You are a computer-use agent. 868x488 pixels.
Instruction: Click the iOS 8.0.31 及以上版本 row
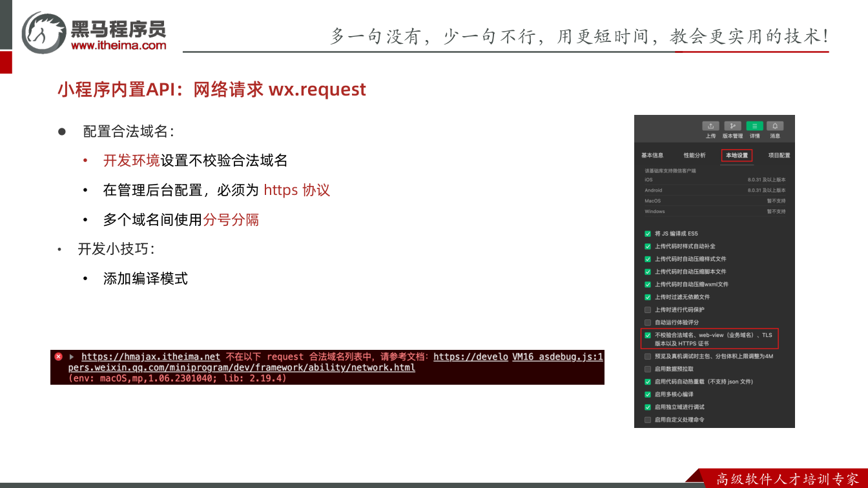715,179
